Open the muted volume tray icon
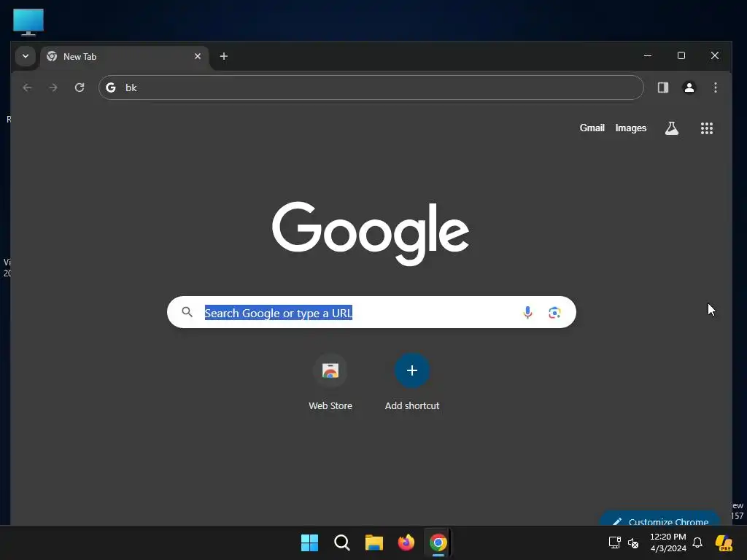Viewport: 747px width, 560px height. coord(633,542)
